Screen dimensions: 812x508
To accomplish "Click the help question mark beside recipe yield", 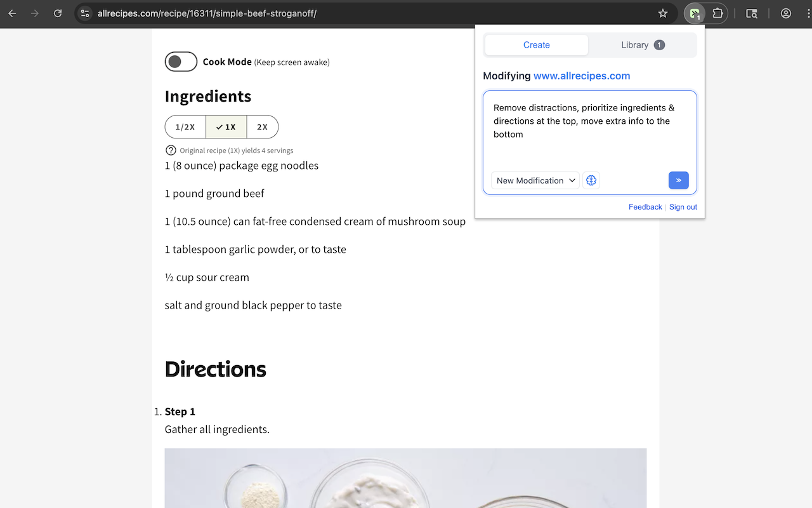I will point(171,150).
